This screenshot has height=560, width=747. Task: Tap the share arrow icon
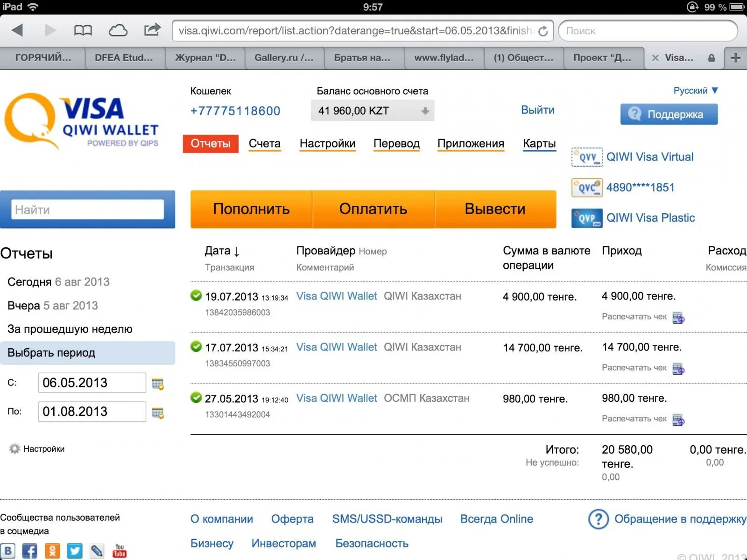152,29
